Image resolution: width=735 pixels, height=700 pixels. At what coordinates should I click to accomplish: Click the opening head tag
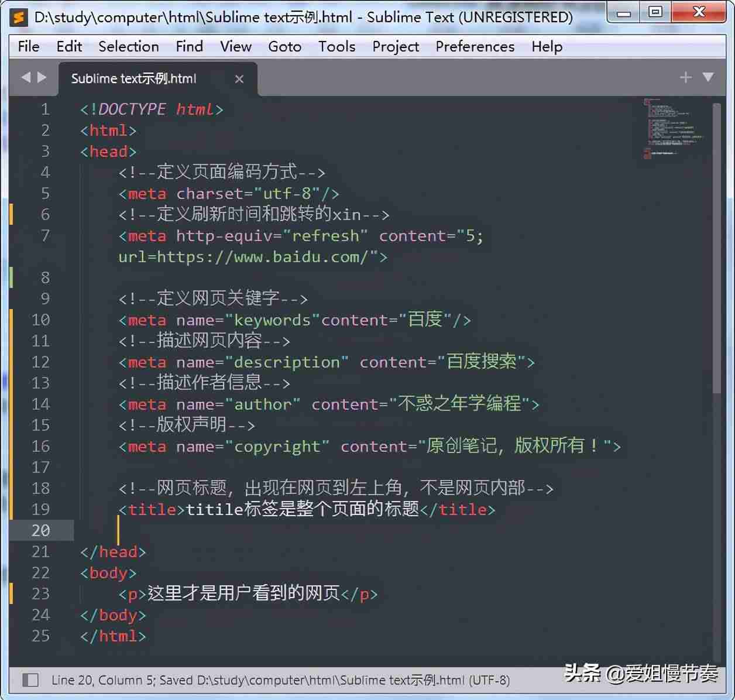[108, 152]
